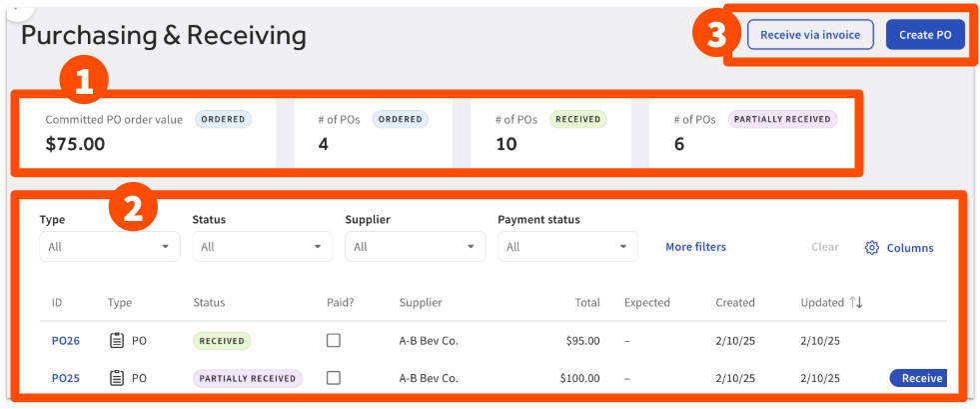Click Receive button for PO25
This screenshot has width=980, height=409.
coord(917,378)
